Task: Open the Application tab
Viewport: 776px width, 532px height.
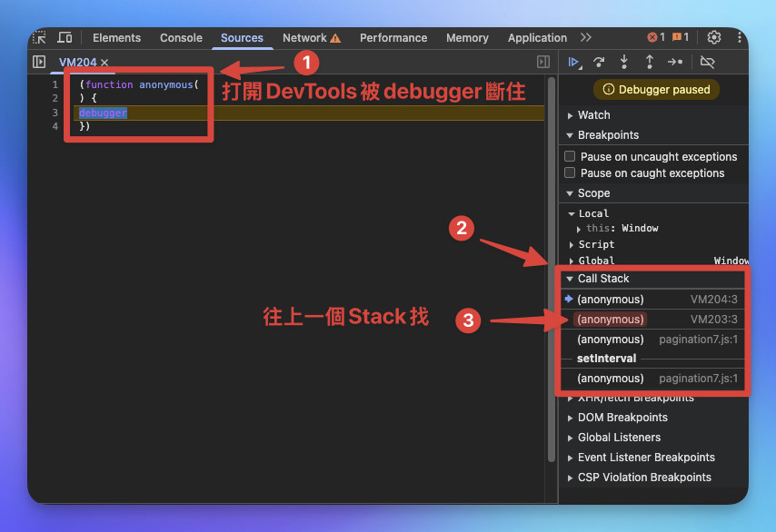Action: pos(537,38)
